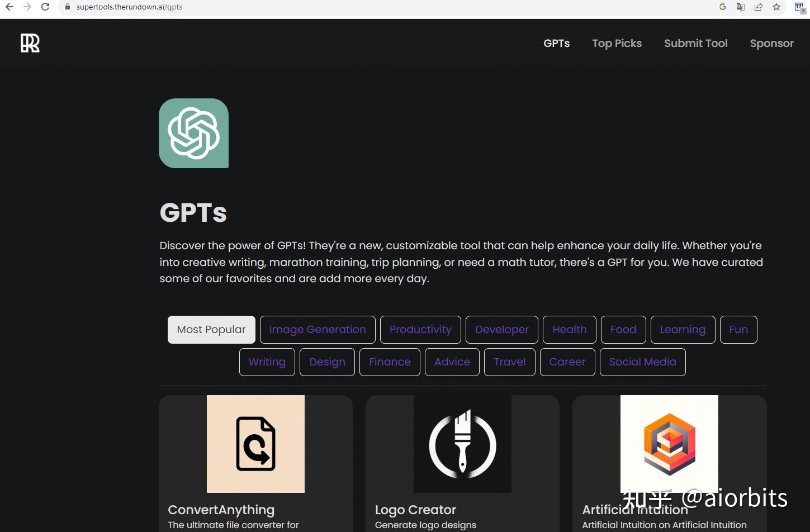Open the ConvertAnything title link
Viewport: 810px width, 532px height.
[x=221, y=510]
